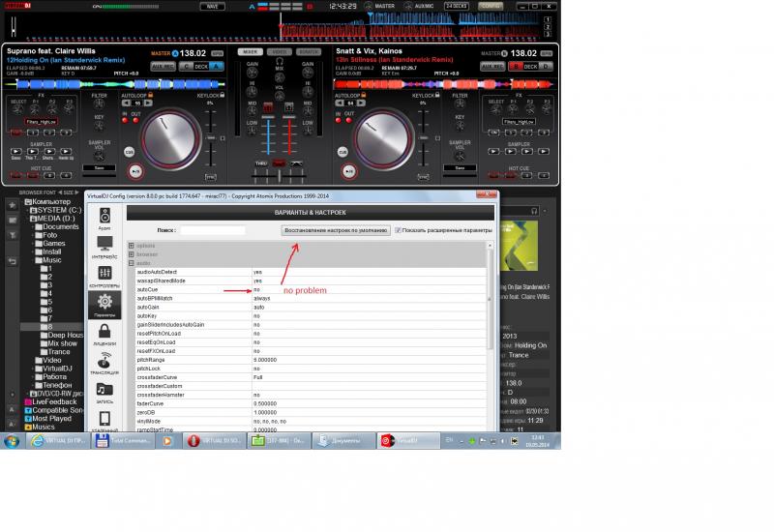Double the left deck autoloop length

click(148, 103)
